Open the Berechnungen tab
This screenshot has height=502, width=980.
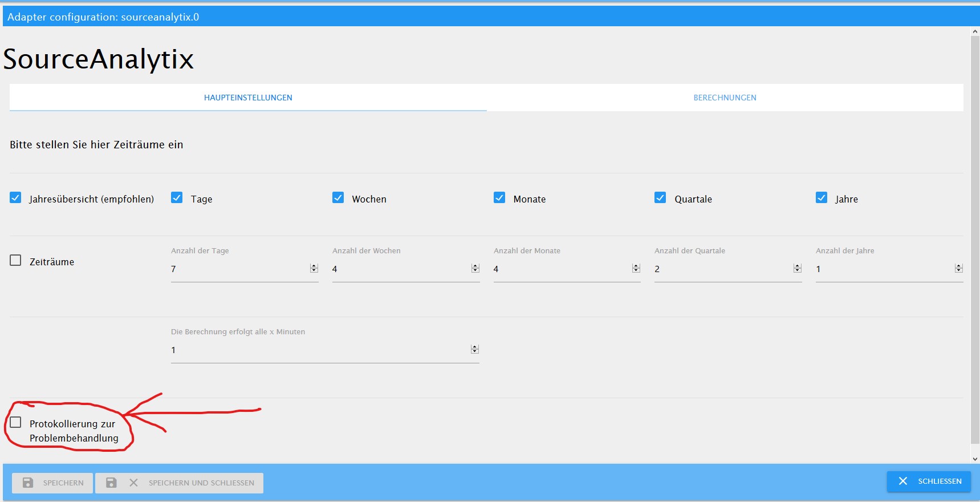point(725,98)
